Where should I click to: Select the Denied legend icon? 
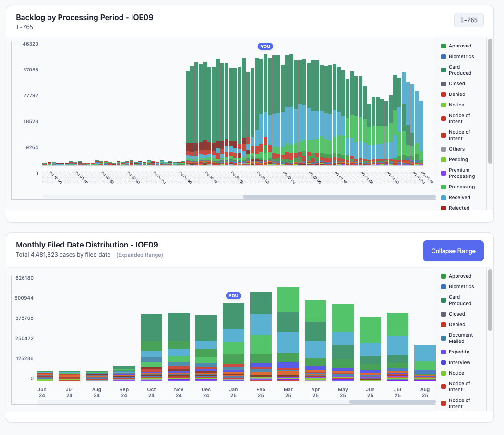point(443,94)
